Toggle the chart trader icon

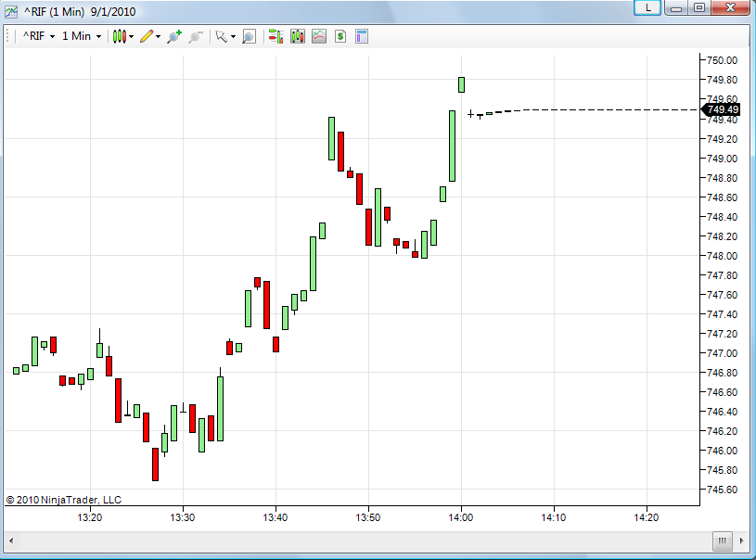tap(275, 36)
